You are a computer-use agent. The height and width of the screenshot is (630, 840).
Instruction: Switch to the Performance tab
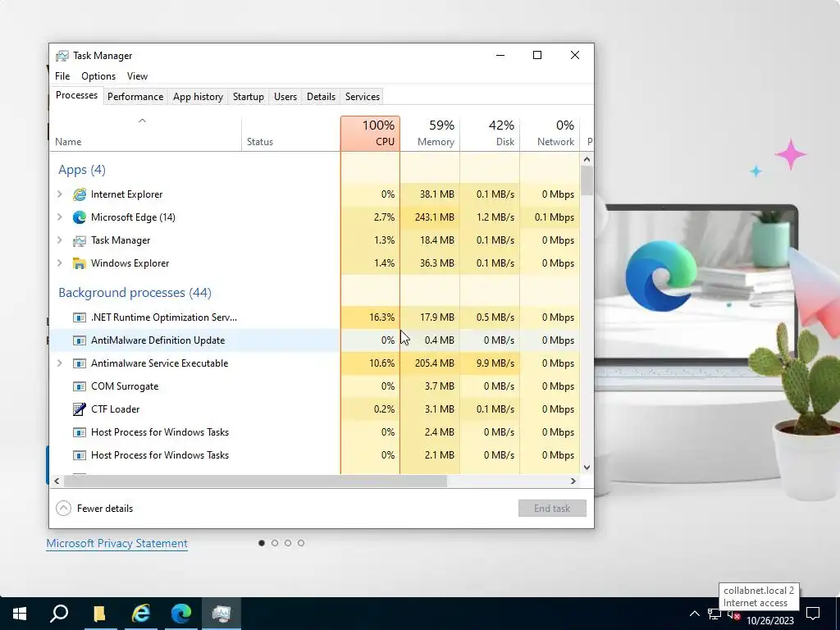pos(135,97)
